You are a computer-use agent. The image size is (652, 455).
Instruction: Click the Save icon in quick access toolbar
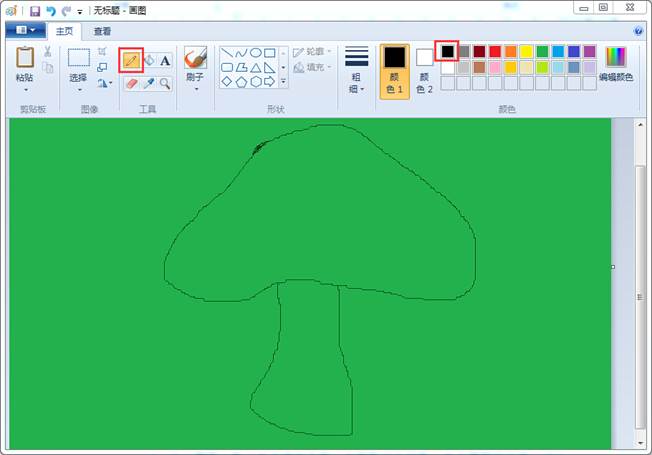35,11
